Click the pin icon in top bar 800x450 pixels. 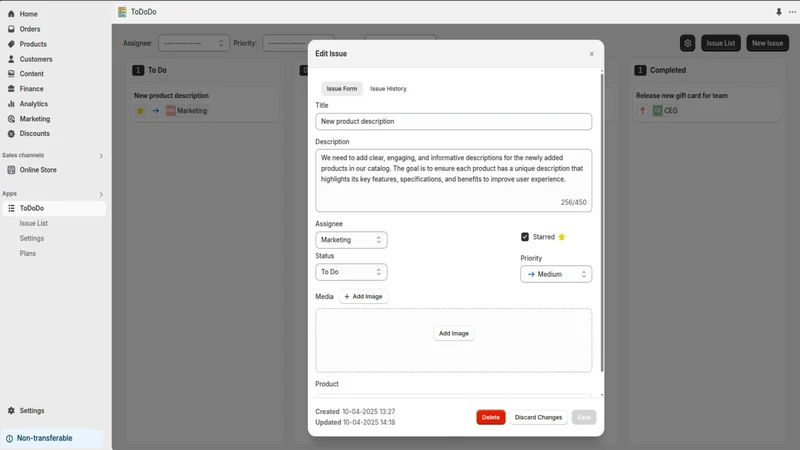point(779,12)
